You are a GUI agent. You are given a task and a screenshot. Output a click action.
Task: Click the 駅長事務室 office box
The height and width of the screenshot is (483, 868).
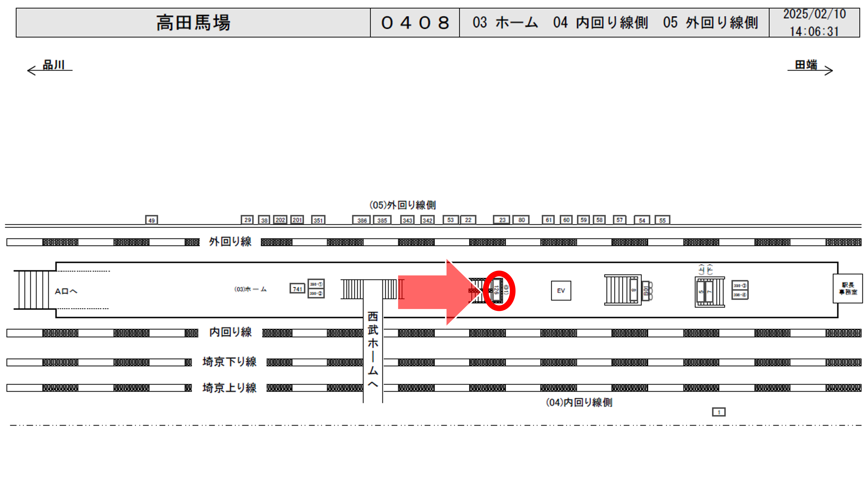847,289
